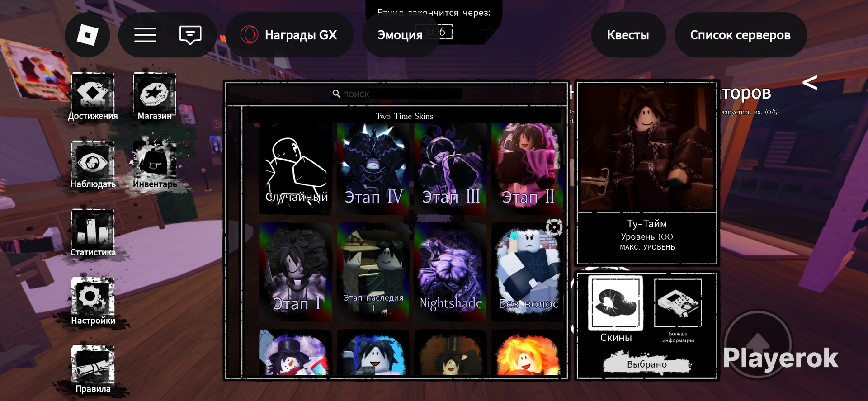This screenshot has width=868, height=401.
Task: Select the Этап наследия I skin
Action: tap(373, 272)
